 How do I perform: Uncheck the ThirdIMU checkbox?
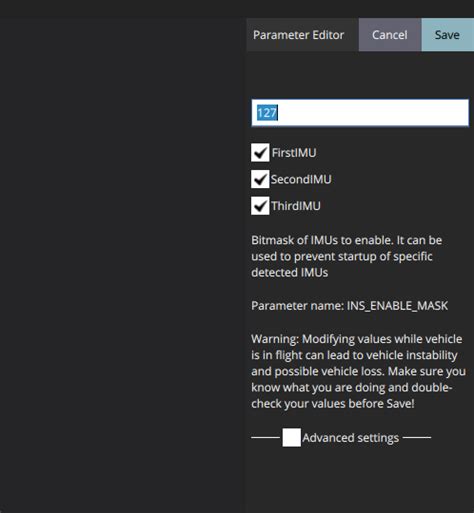point(260,206)
